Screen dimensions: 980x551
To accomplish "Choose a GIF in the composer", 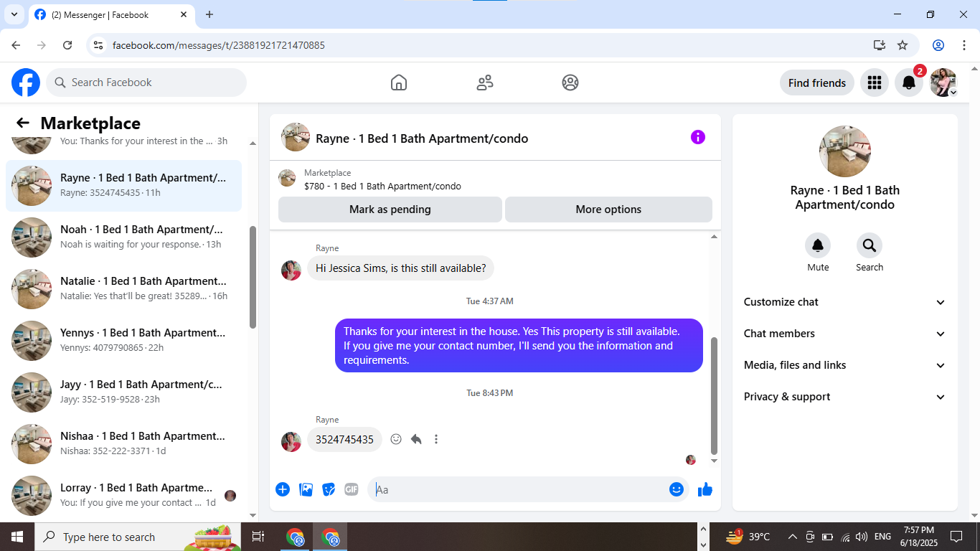I will point(351,489).
